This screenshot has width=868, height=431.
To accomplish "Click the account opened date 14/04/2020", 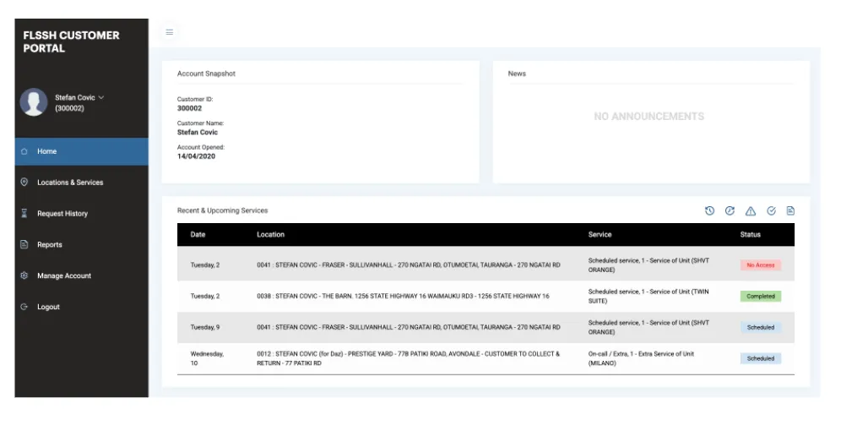I will [196, 156].
